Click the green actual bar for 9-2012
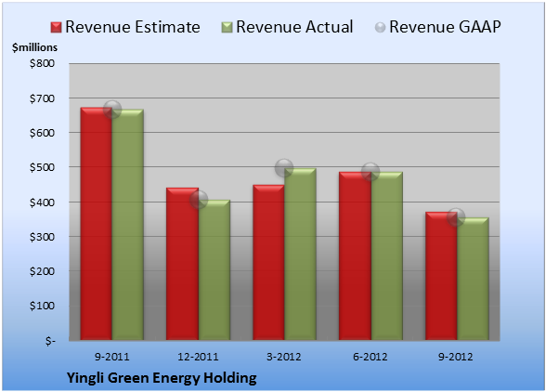The image size is (546, 392). pyautogui.click(x=473, y=279)
